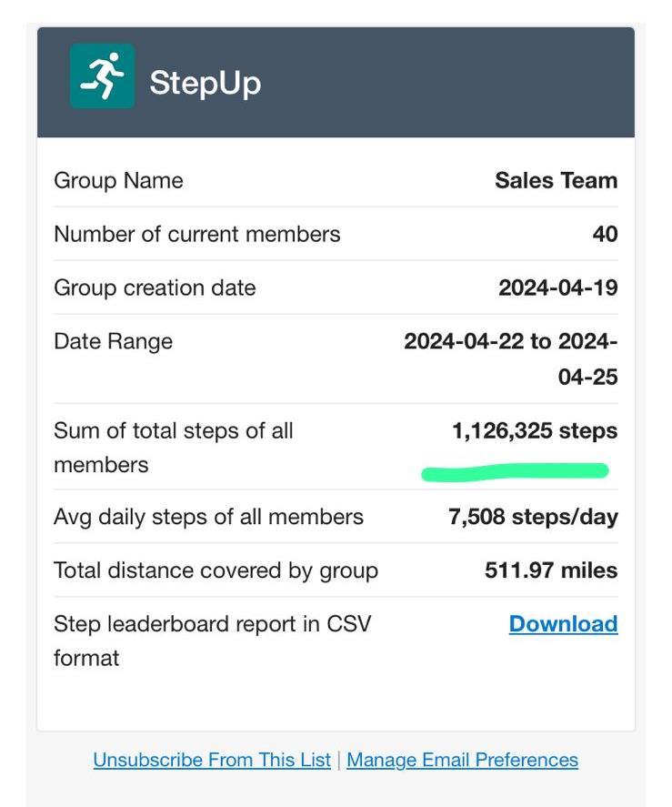Select the Sales Team group name value
This screenshot has width=672, height=807.
click(556, 180)
